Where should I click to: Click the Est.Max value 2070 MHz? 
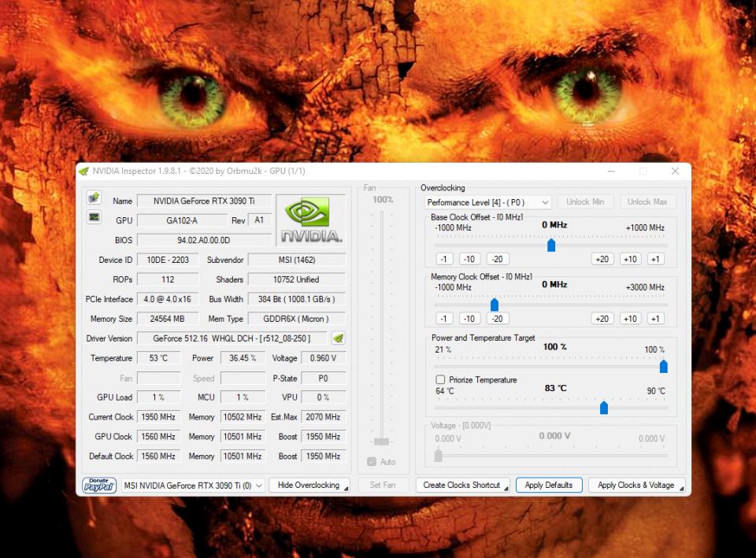coord(324,417)
